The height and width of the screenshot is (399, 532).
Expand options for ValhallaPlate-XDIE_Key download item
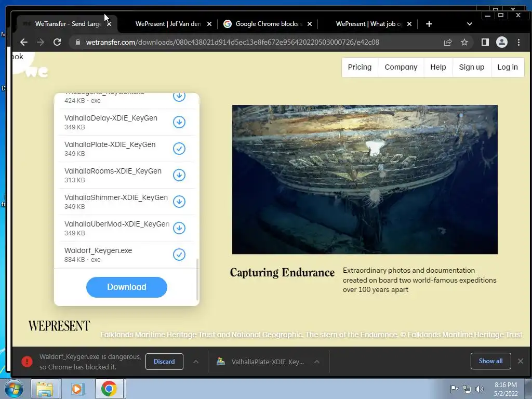pos(316,362)
